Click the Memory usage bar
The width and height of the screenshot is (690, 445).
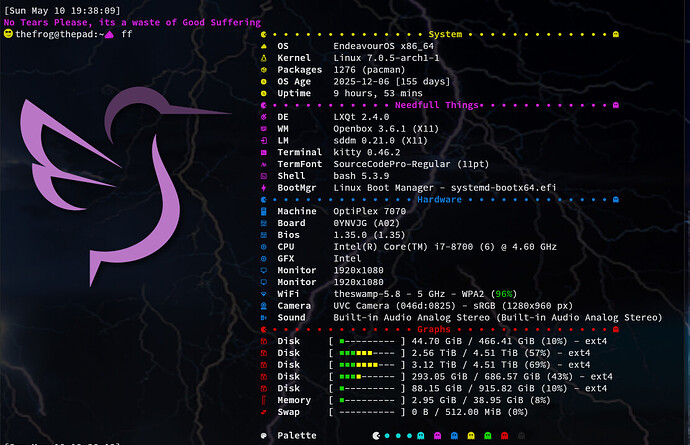[x=367, y=400]
